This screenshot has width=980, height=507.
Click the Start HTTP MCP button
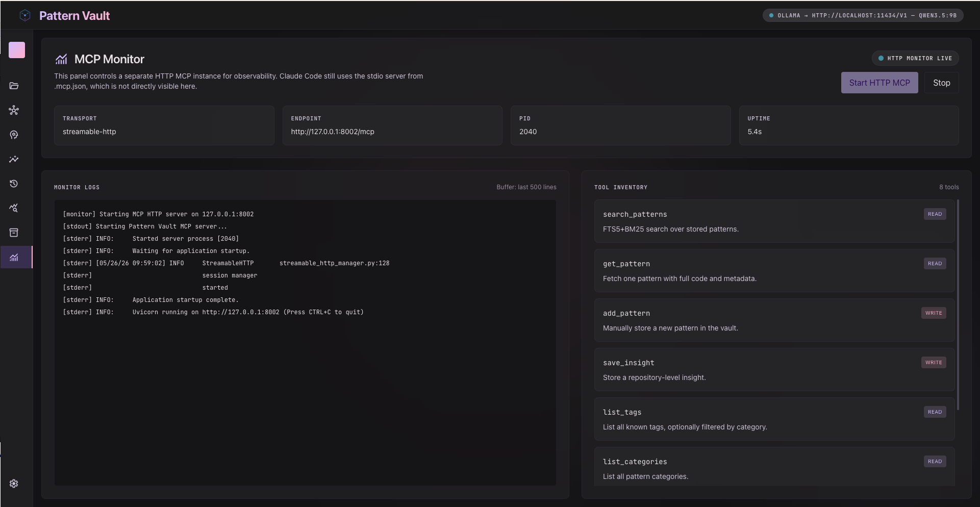(880, 83)
